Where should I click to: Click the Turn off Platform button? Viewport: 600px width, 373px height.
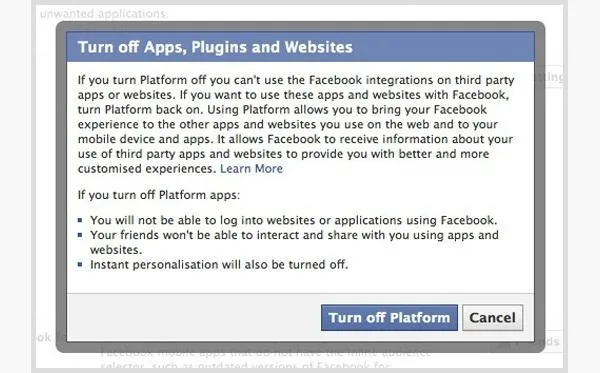(x=389, y=318)
